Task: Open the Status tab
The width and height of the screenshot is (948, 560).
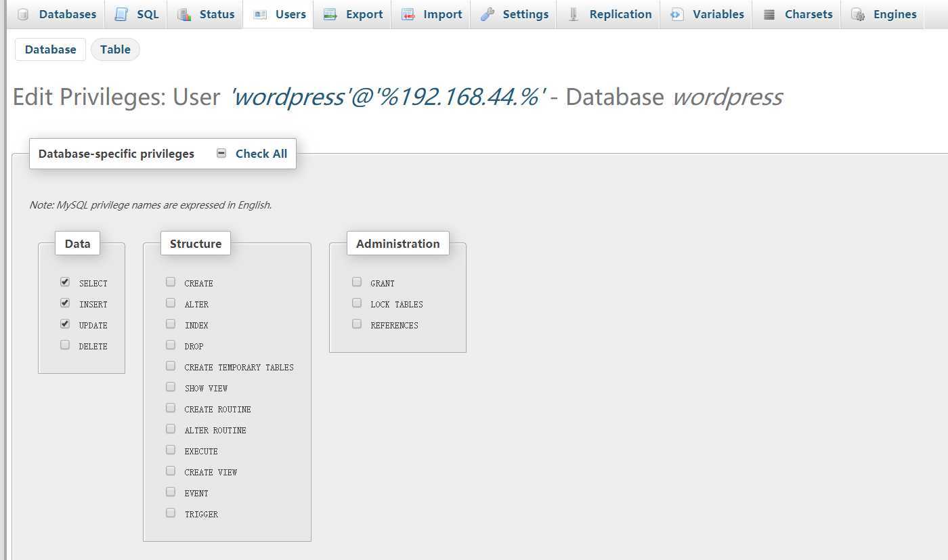Action: click(x=206, y=14)
